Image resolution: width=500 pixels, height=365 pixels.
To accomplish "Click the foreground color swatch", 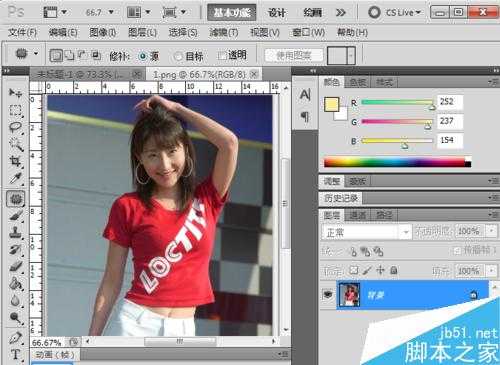I will (x=331, y=104).
